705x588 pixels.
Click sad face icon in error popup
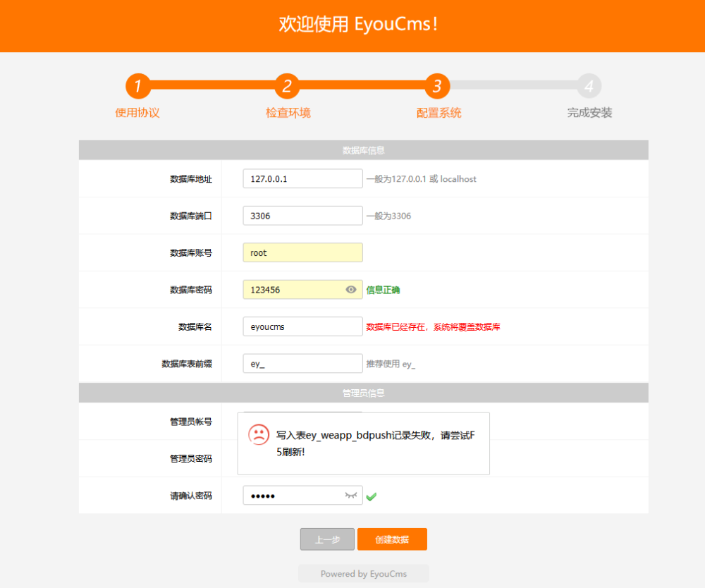259,435
